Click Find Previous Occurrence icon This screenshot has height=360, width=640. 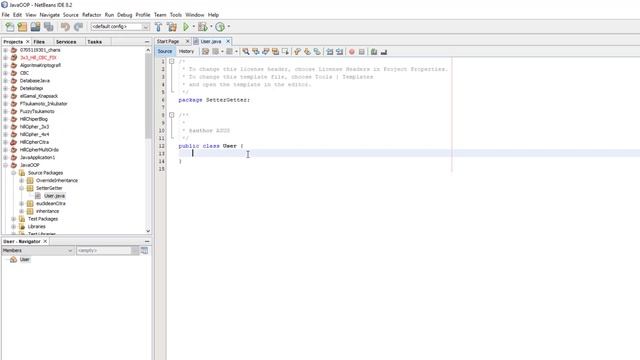tap(256, 51)
